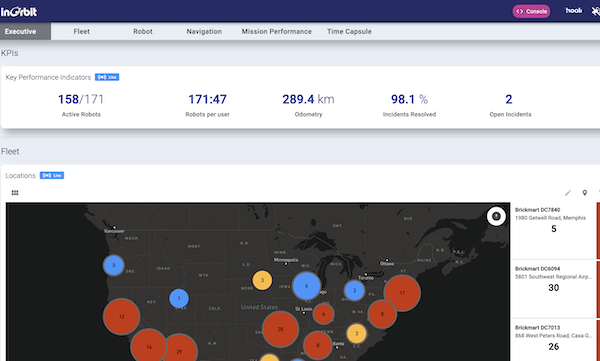This screenshot has width=600, height=361.
Task: Click the InOrbit logo
Action: click(x=19, y=12)
